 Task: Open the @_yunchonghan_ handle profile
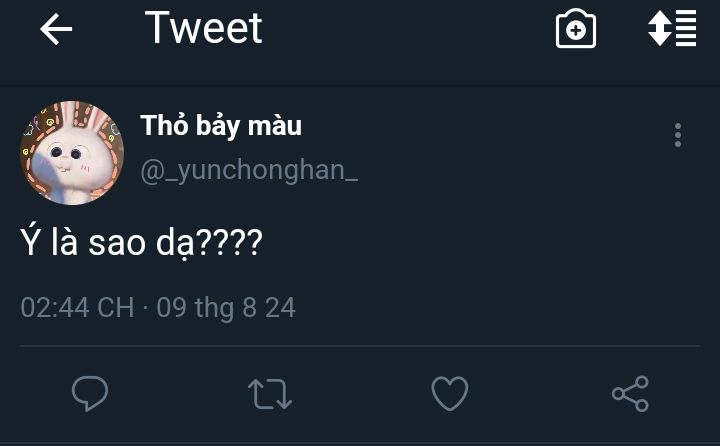pos(249,170)
